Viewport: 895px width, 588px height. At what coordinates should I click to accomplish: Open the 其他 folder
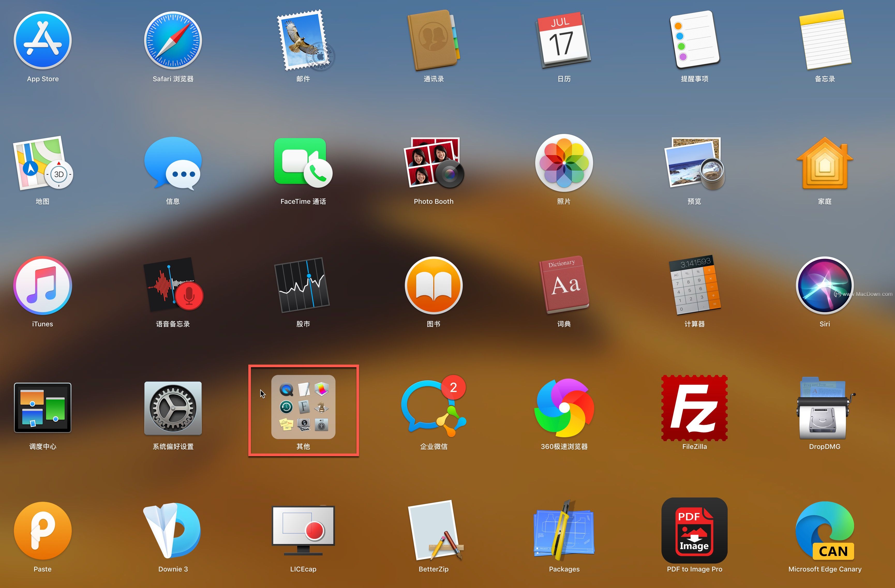point(303,407)
